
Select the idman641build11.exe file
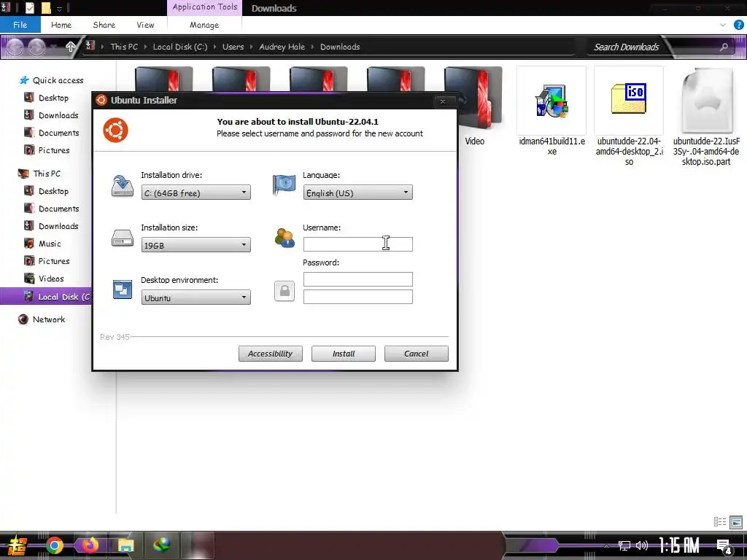[x=551, y=112]
